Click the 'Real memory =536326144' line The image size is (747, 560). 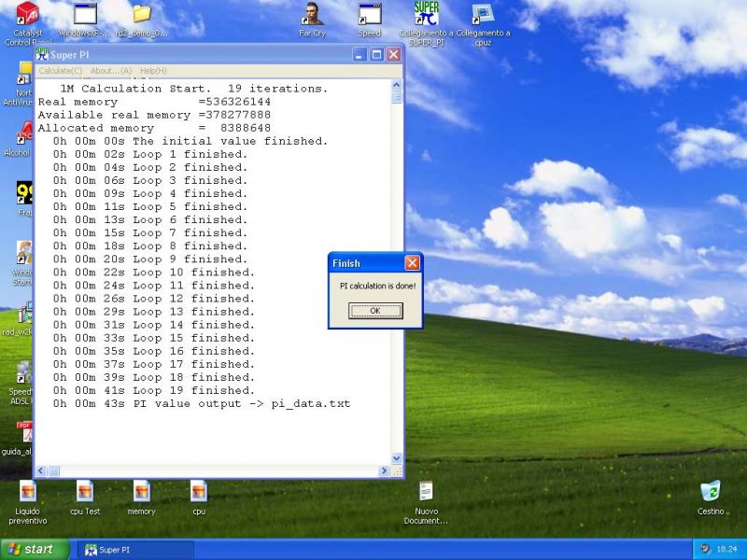154,102
